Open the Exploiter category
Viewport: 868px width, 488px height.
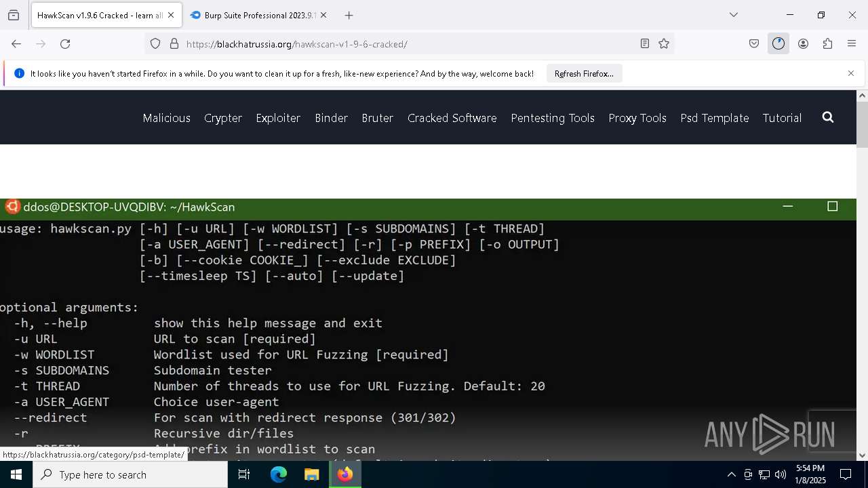(x=278, y=118)
